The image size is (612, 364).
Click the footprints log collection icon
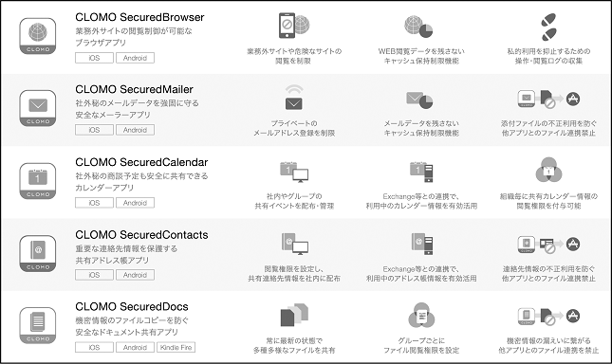coord(548,27)
